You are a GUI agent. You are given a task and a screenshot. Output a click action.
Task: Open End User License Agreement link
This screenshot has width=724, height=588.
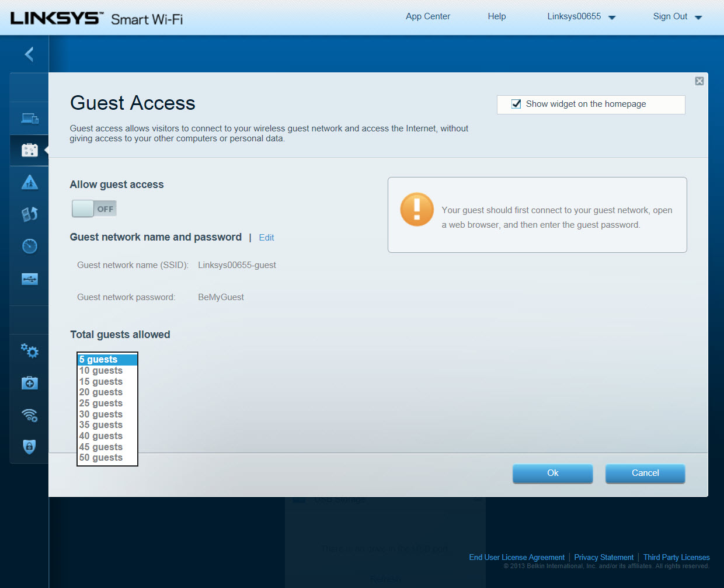point(517,558)
